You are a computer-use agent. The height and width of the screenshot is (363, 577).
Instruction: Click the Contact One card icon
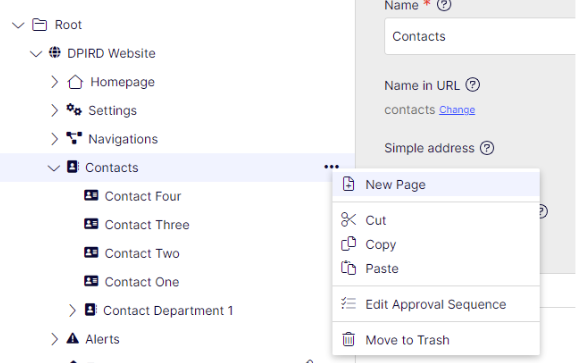click(91, 281)
